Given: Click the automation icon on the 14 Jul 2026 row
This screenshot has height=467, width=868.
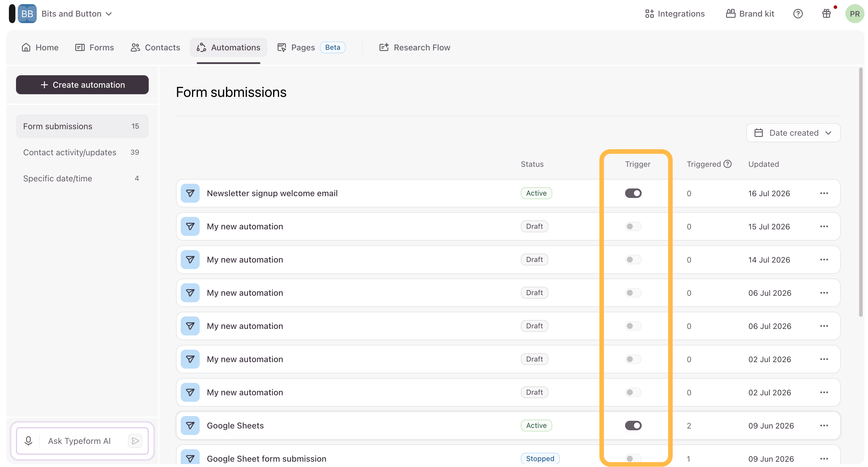Looking at the screenshot, I should tap(190, 260).
